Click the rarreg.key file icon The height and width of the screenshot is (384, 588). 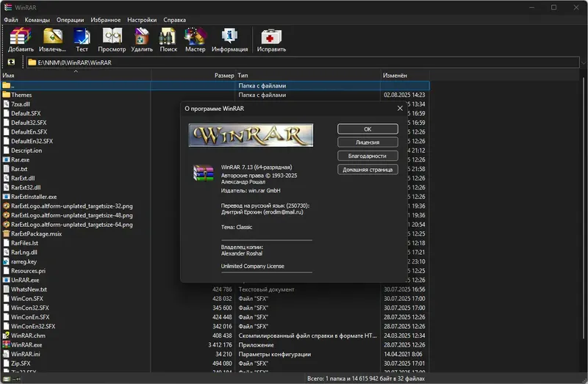pos(6,261)
